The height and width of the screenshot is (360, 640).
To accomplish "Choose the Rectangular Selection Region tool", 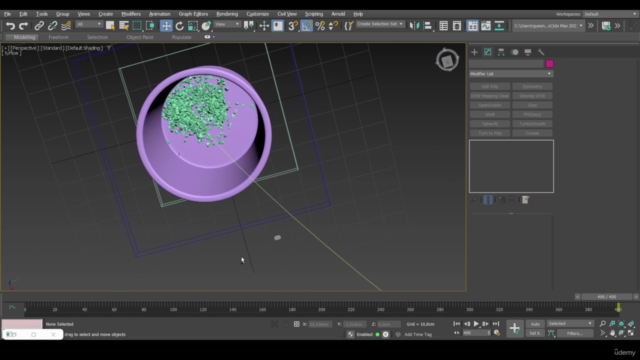I will [137, 26].
